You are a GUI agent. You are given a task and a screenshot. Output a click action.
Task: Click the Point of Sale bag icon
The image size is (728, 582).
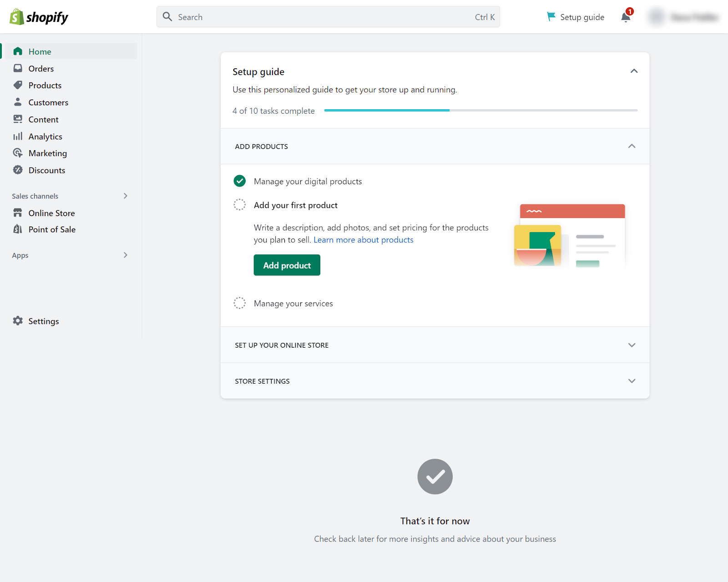click(x=18, y=229)
